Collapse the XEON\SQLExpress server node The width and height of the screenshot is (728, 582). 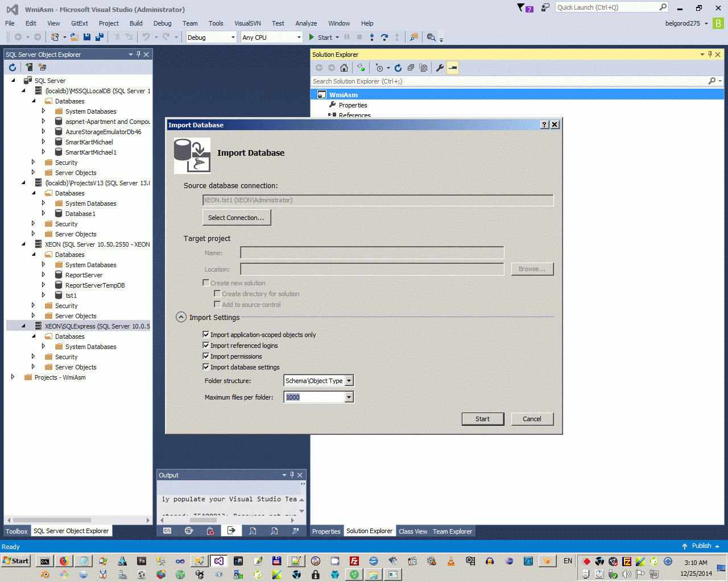[23, 326]
